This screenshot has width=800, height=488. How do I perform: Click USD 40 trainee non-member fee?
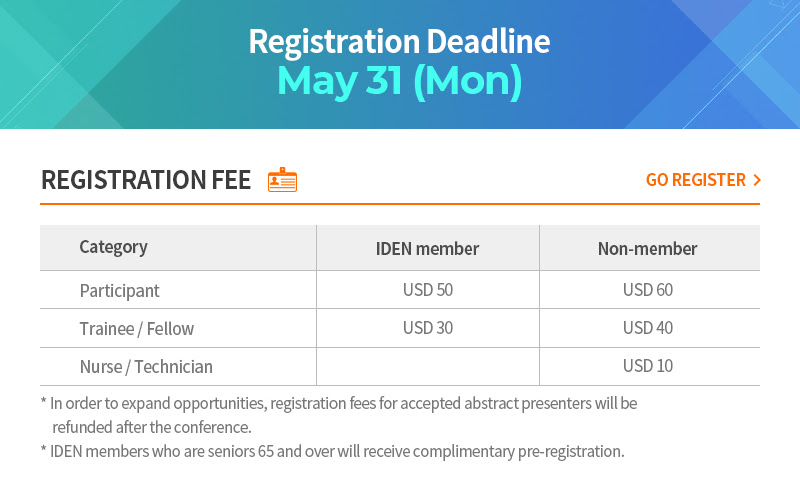(647, 328)
